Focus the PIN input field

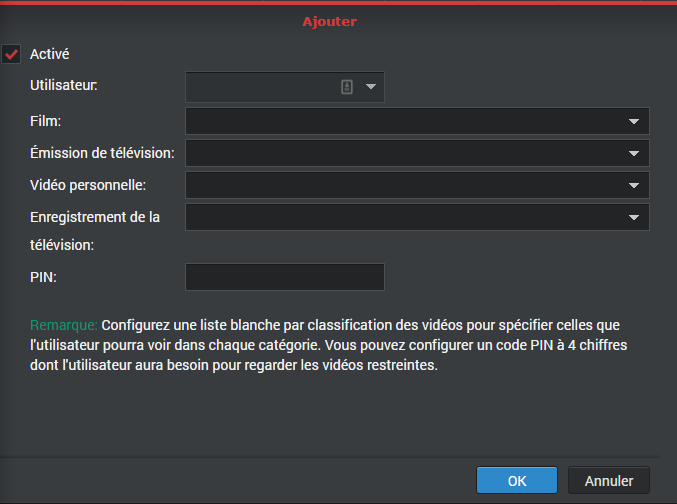pos(285,277)
